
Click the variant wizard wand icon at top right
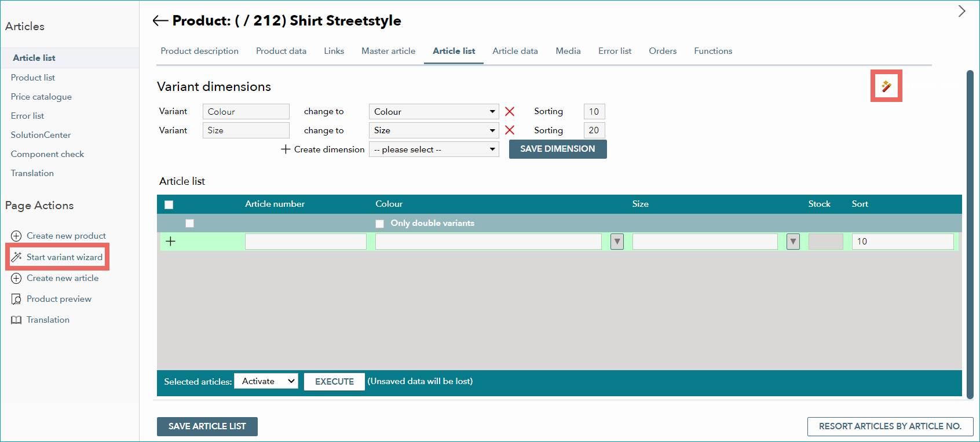[886, 86]
